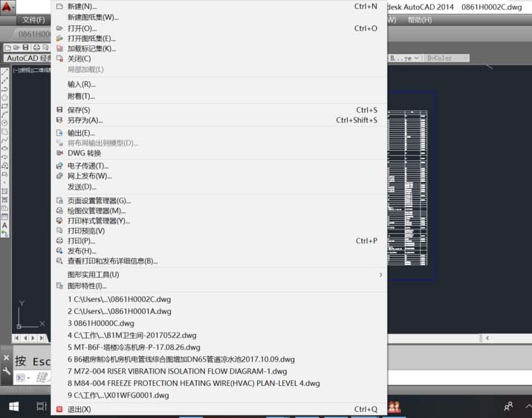
Task: Go to first layout tab arrow
Action: click(16, 338)
